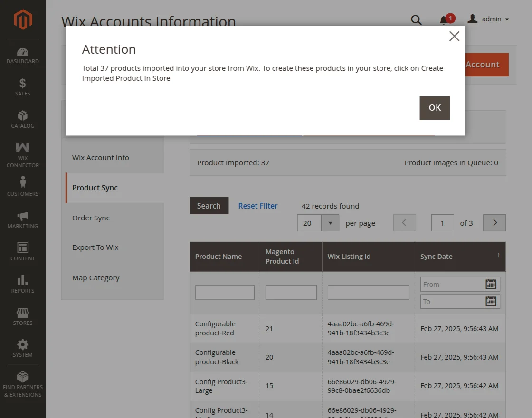Click OK in the Attention dialog

[x=435, y=108]
